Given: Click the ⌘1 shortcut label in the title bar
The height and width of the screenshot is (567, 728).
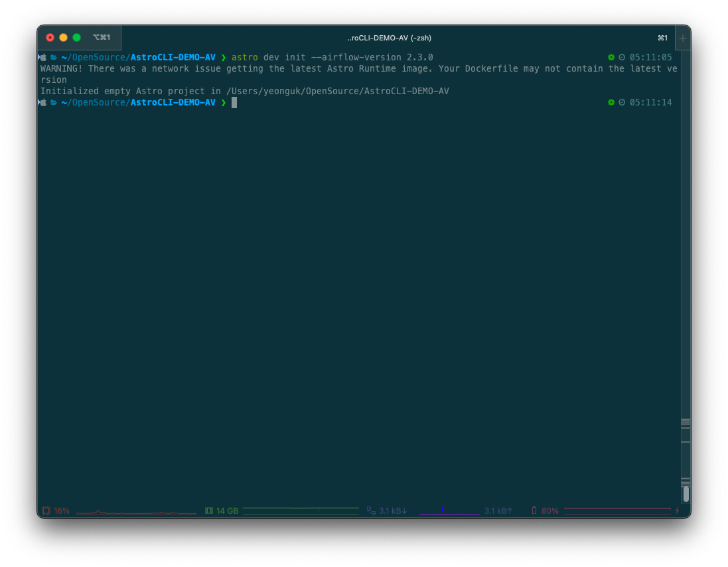Looking at the screenshot, I should pyautogui.click(x=662, y=38).
